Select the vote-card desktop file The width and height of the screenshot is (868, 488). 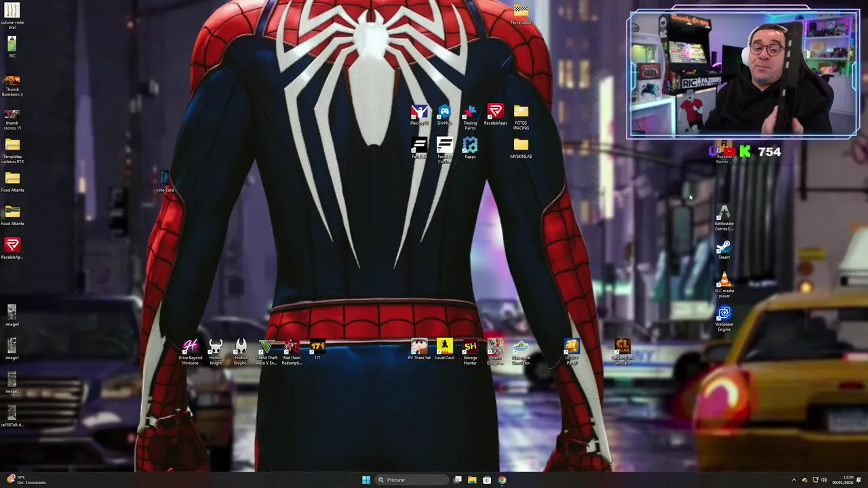point(165,182)
